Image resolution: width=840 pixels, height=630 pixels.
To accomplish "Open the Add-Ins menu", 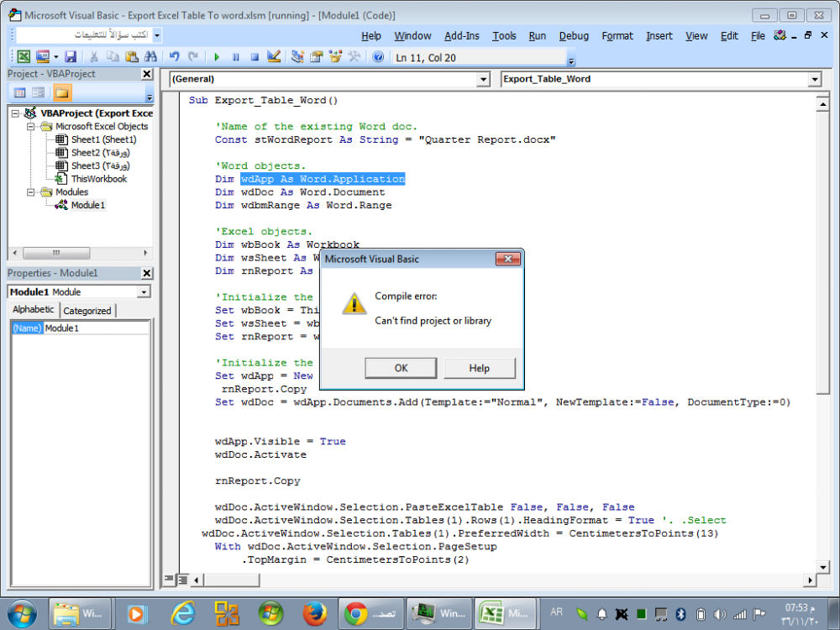I will coord(462,36).
